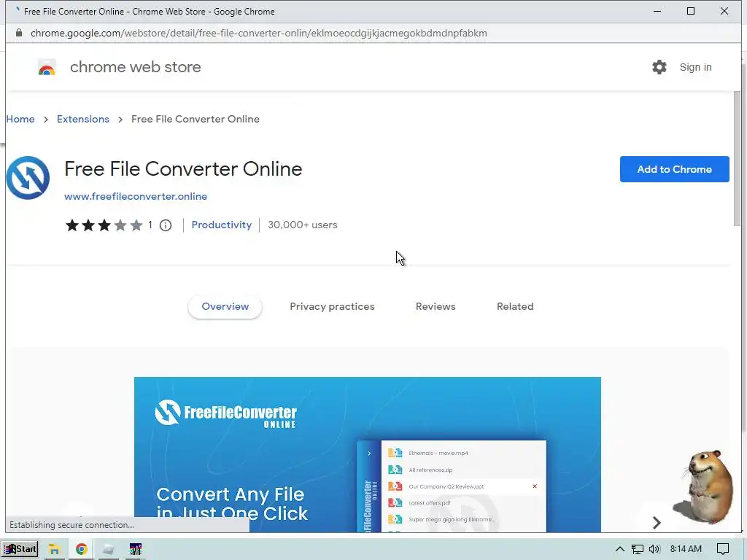The image size is (747, 560).
Task: Click the Free File Converter Online heading
Action: 183,169
